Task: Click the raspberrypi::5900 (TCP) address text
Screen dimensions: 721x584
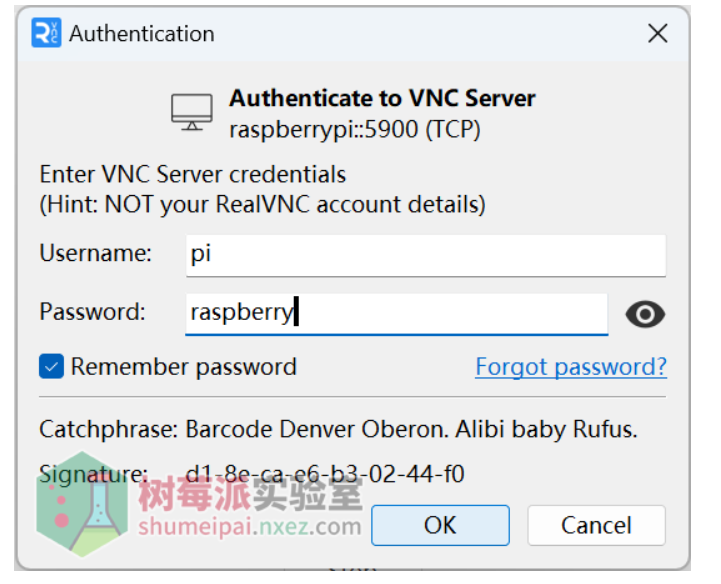Action: tap(354, 129)
